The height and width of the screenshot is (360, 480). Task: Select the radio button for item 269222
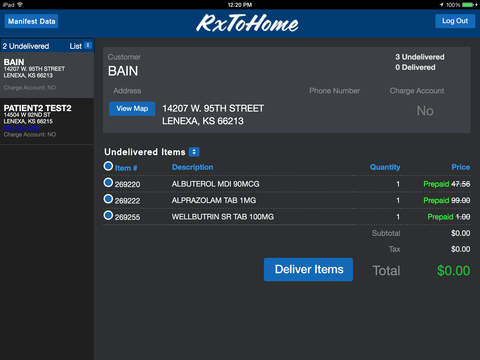pyautogui.click(x=108, y=199)
